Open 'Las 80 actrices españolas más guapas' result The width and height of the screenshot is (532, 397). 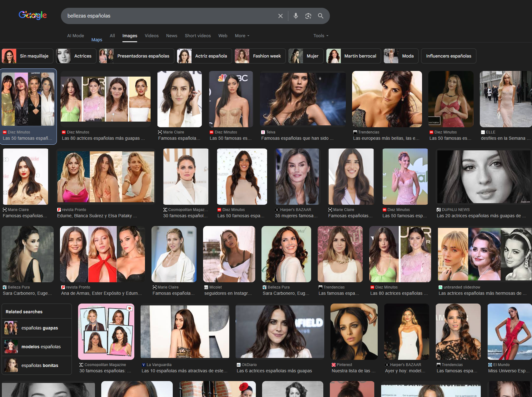103,138
